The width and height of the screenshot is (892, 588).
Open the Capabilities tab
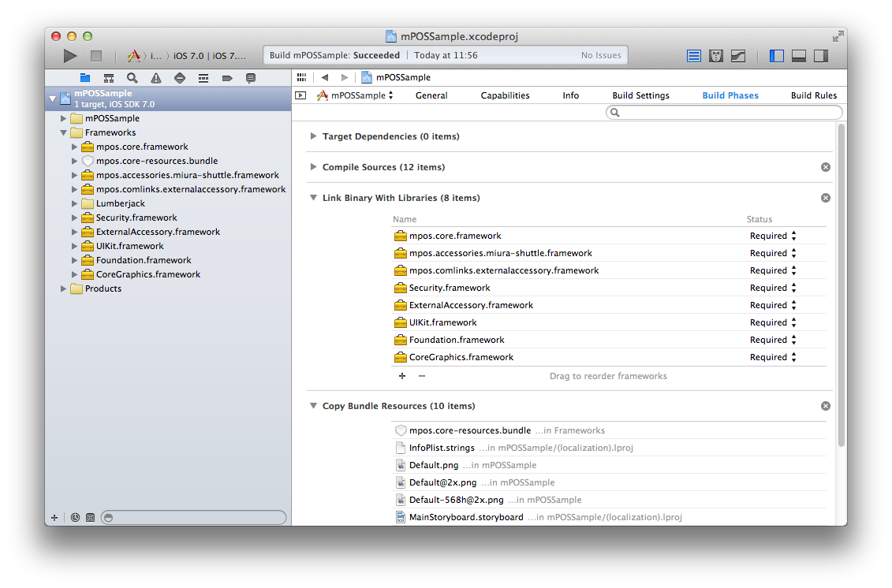[506, 95]
